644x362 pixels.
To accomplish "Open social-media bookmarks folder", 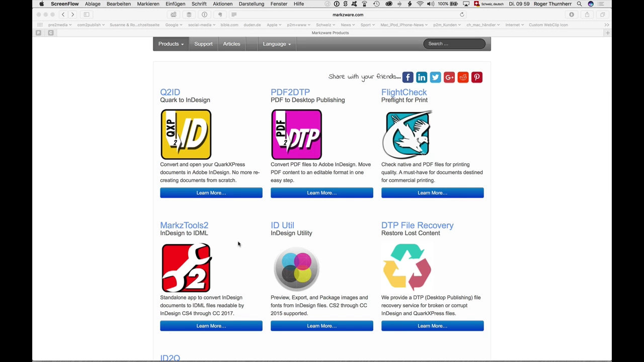I will coord(202,25).
